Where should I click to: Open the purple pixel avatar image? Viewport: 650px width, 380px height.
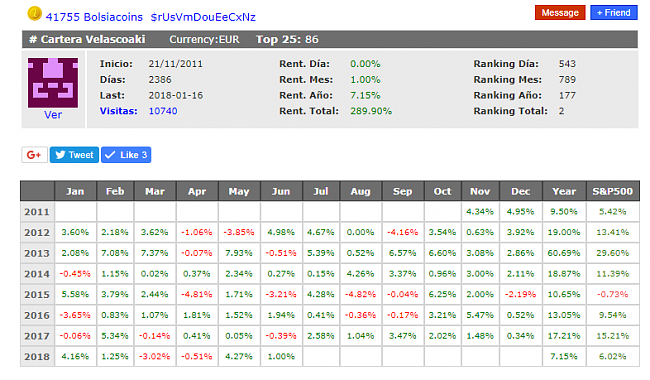[x=53, y=83]
